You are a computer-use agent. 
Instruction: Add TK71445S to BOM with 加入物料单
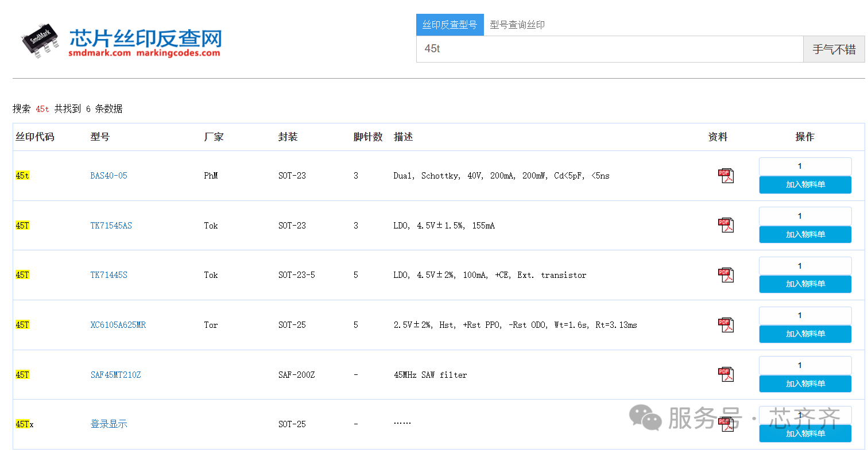coord(805,284)
